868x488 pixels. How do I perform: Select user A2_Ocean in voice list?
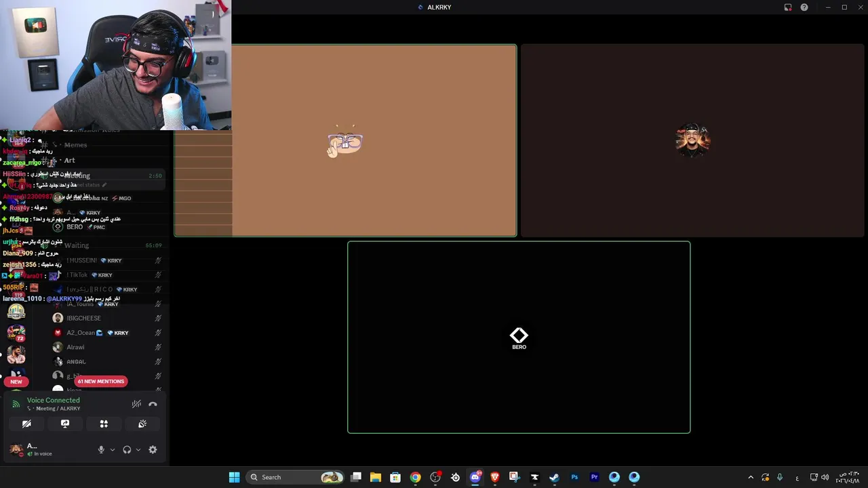(x=107, y=333)
